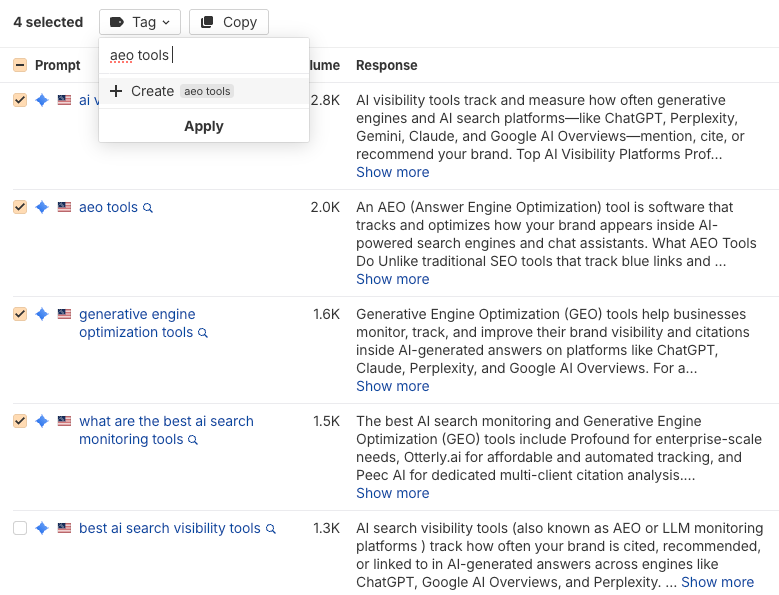This screenshot has width=779, height=595.
Task: Click the Gemini sparkle icon in the first 2.8K row
Action: click(x=42, y=100)
